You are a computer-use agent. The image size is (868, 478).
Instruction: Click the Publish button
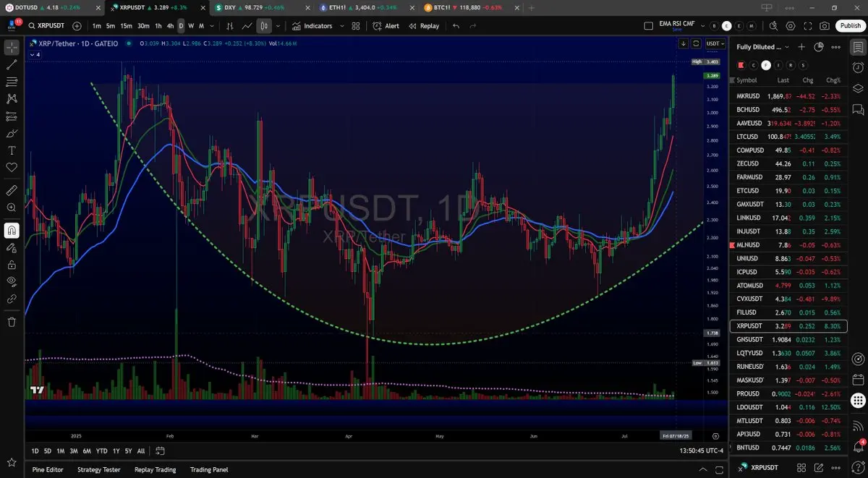(x=850, y=26)
